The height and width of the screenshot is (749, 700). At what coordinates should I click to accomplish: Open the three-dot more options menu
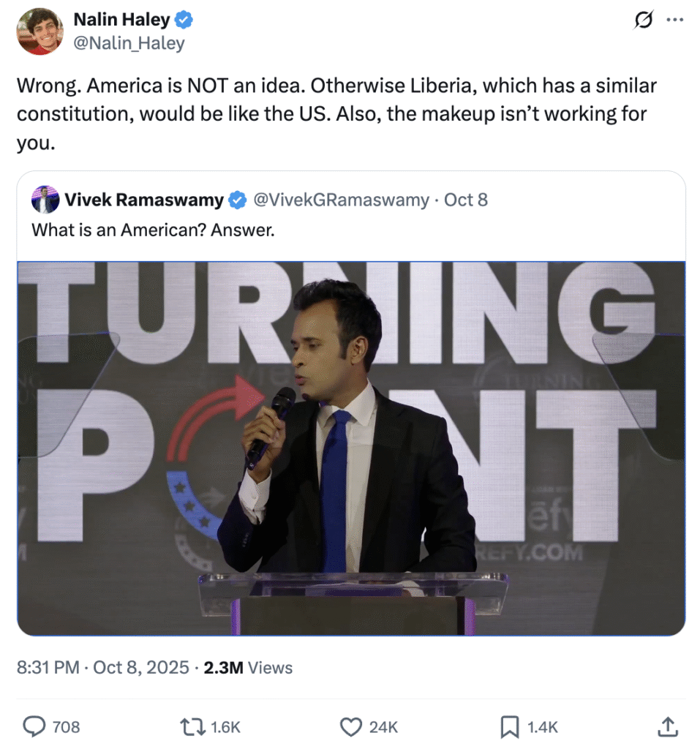coord(674,20)
